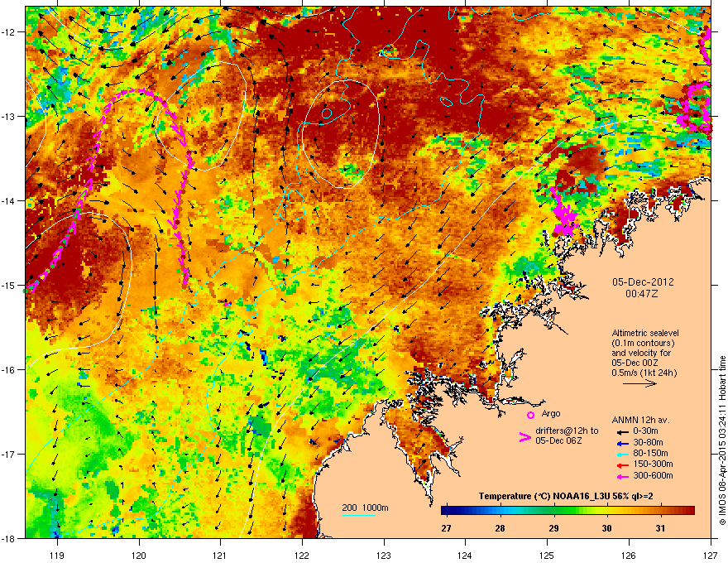Viewport: 728px width, 563px height.
Task: Click the latitude axis label -13
Action: coord(8,117)
